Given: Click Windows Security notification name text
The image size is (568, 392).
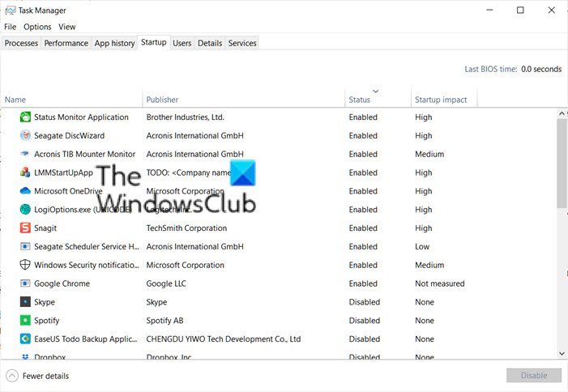Looking at the screenshot, I should [87, 265].
